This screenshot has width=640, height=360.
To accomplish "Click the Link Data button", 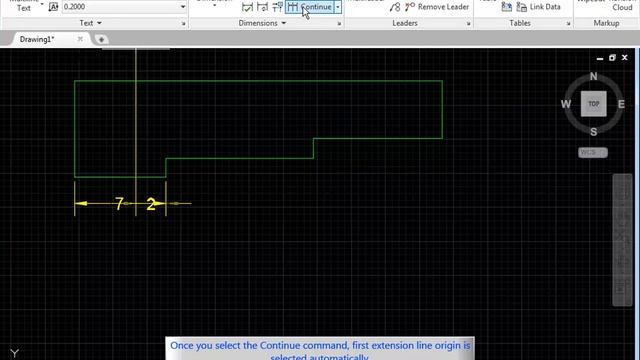I will pyautogui.click(x=538, y=7).
